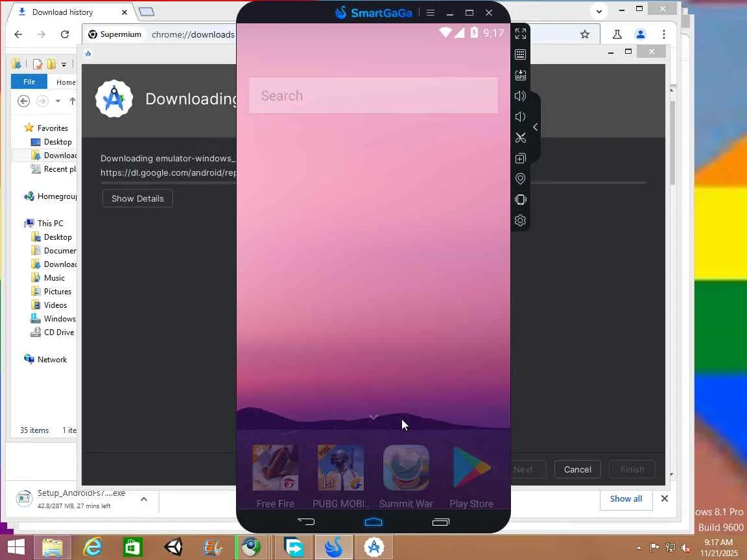Viewport: 747px width, 560px height.
Task: Open Chrome Labs flask icon
Action: pyautogui.click(x=617, y=34)
